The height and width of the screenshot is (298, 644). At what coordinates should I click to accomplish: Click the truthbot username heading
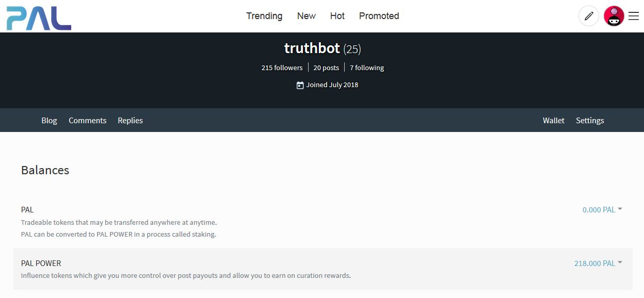[x=312, y=48]
